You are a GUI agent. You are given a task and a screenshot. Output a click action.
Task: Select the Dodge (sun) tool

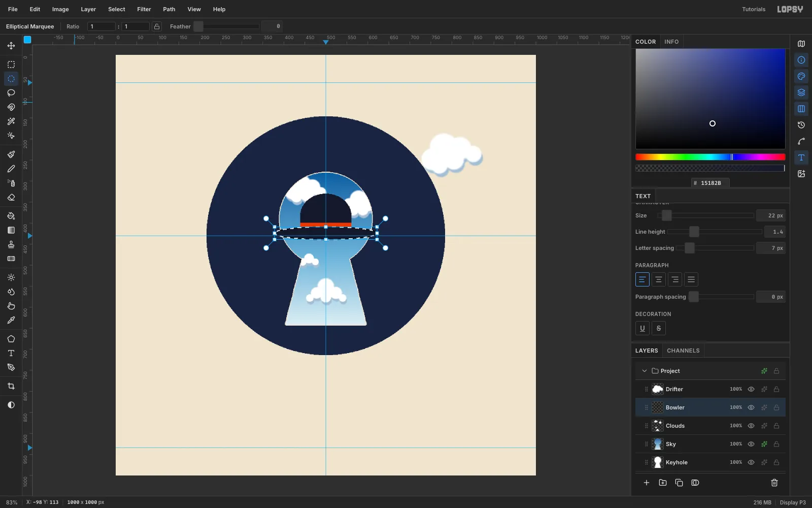tap(11, 277)
